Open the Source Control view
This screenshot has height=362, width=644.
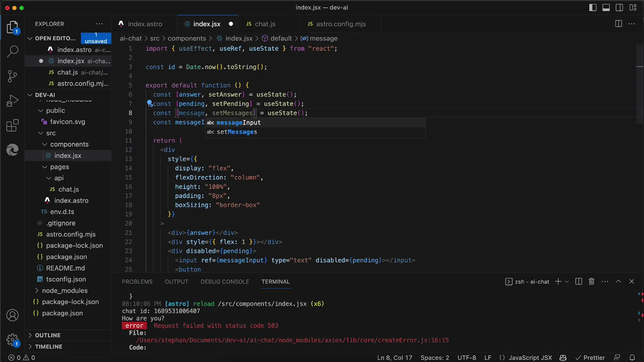[x=13, y=76]
